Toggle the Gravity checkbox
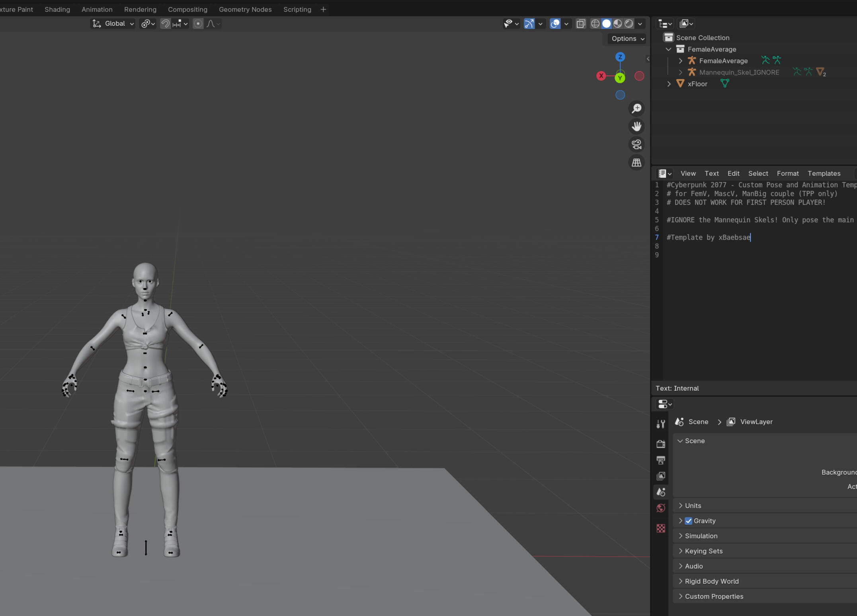Screen dimensions: 857x616 [x=688, y=521]
